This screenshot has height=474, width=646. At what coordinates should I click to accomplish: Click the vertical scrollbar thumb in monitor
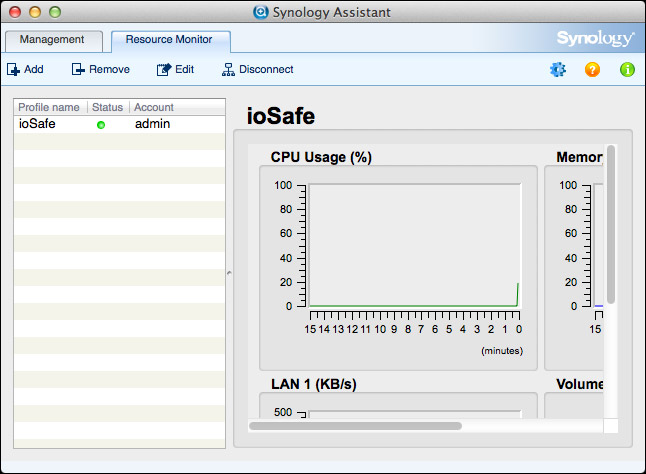point(611,224)
